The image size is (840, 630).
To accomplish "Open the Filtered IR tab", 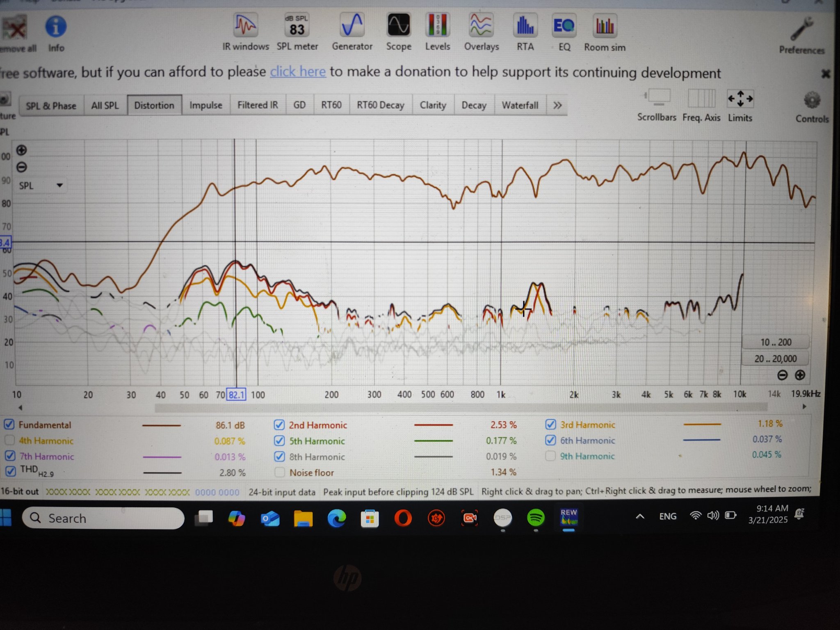I will 258,105.
